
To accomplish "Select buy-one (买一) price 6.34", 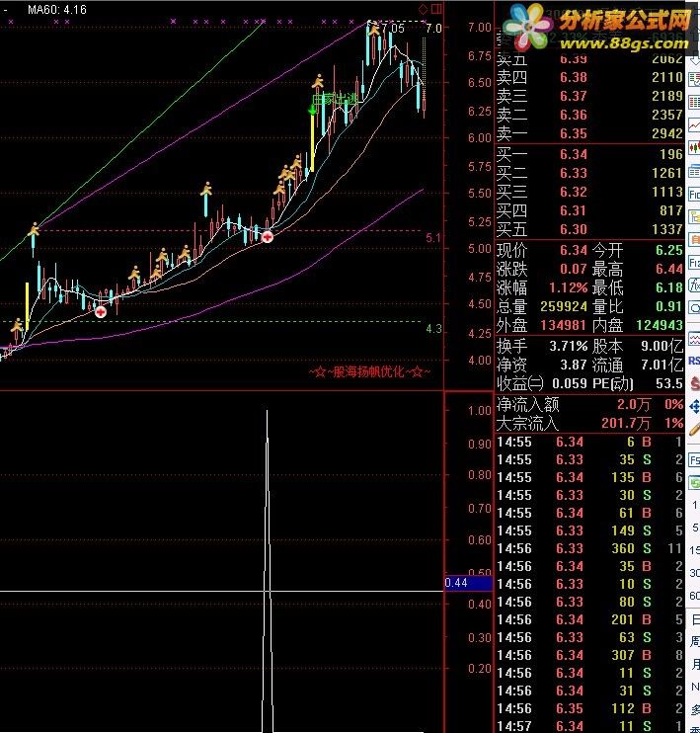I will [573, 154].
